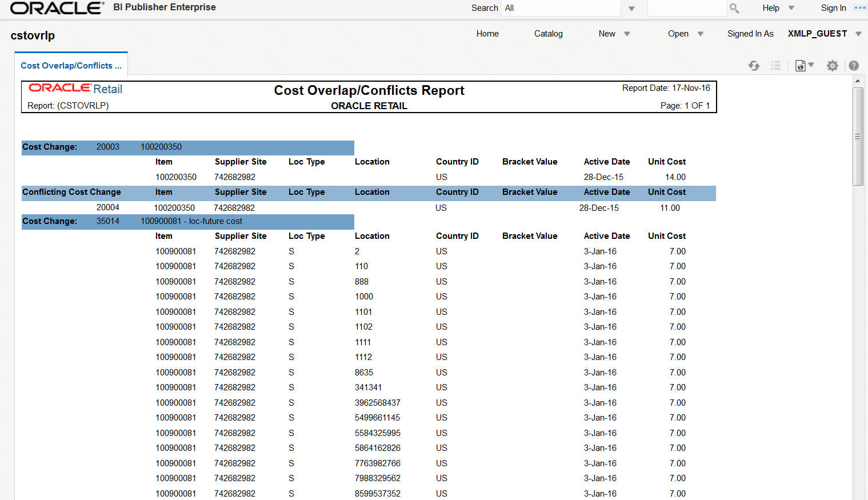
Task: Expand the New menu dropdown
Action: [627, 34]
